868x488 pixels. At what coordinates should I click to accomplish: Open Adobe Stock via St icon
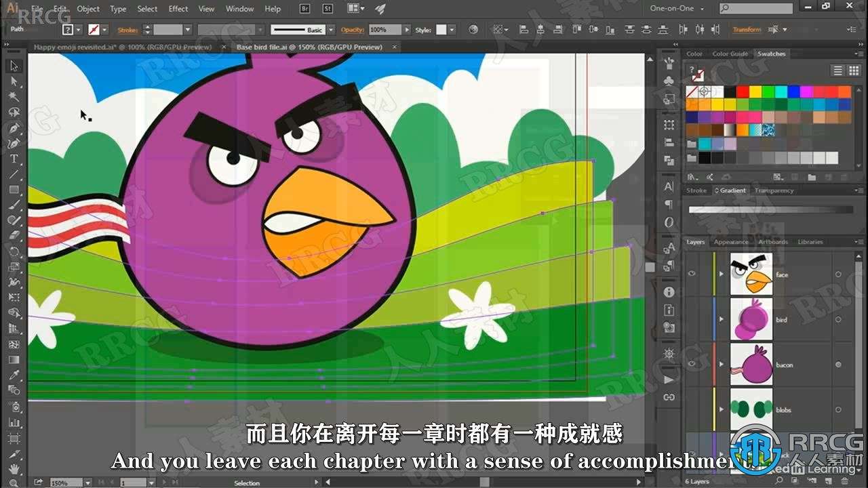point(328,9)
